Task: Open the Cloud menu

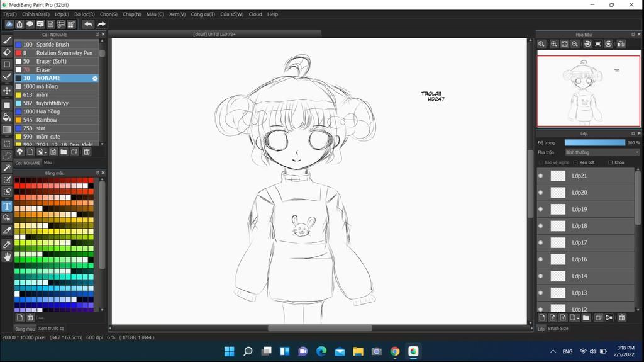Action: coord(255,14)
